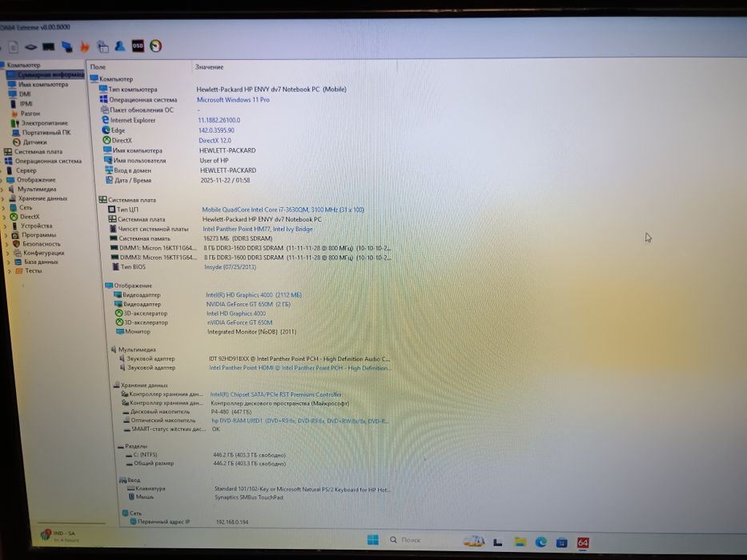Select the IPMI tree item

pos(21,103)
